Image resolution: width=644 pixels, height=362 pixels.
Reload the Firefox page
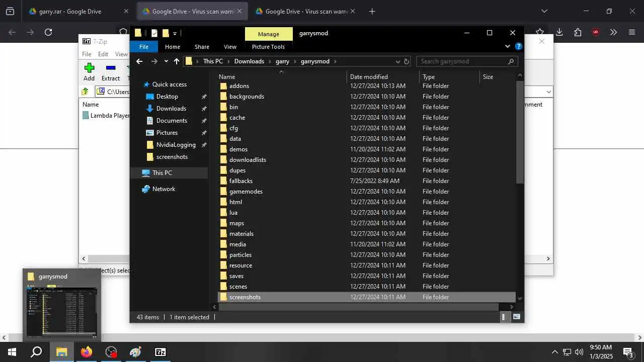tap(48, 32)
